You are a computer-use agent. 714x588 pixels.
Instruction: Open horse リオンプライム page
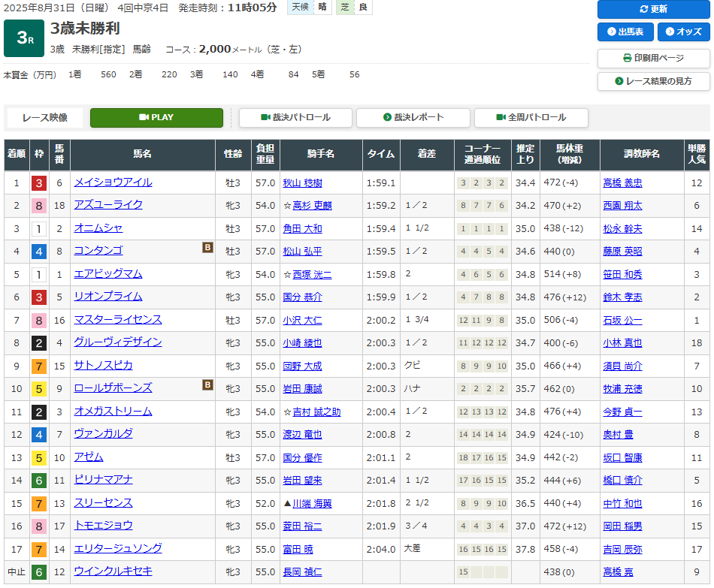108,297
